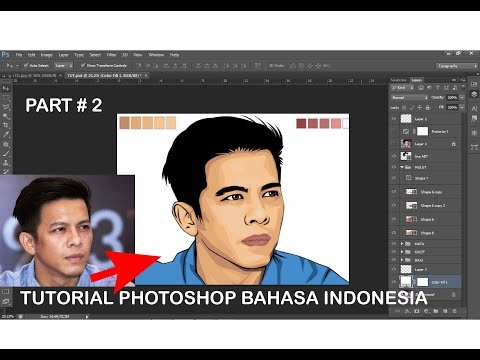The width and height of the screenshot is (480, 360).
Task: Open the Layers panel flyout menu
Action: point(463,80)
